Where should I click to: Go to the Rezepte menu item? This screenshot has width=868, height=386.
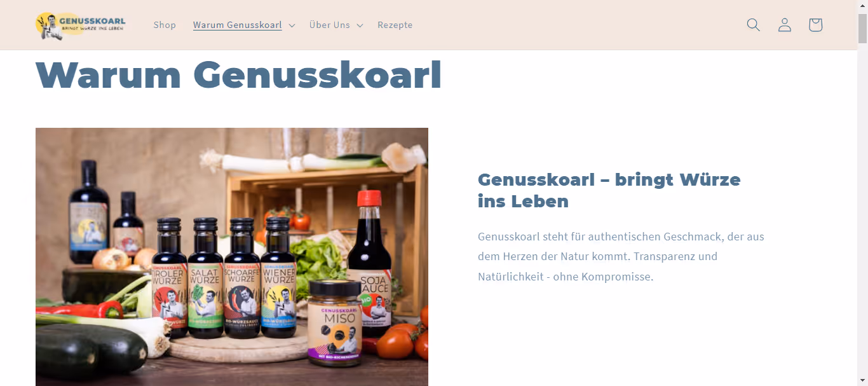tap(395, 25)
